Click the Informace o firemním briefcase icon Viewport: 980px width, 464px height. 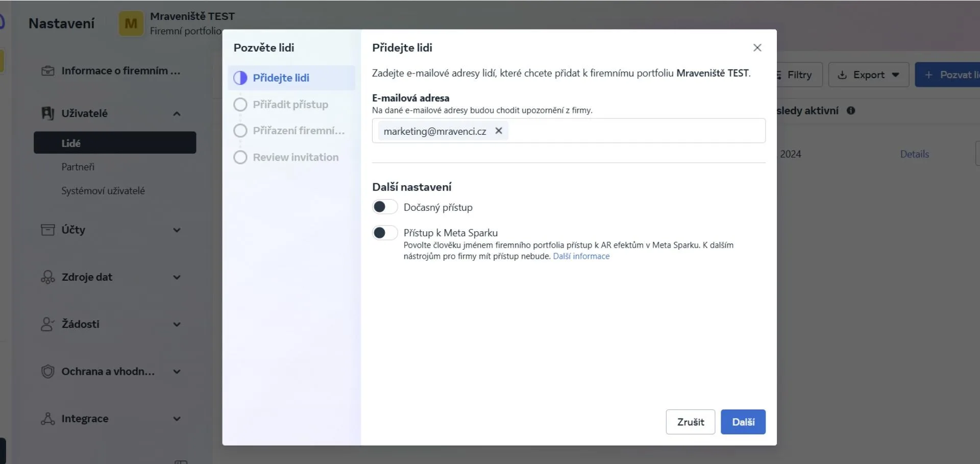click(x=47, y=71)
